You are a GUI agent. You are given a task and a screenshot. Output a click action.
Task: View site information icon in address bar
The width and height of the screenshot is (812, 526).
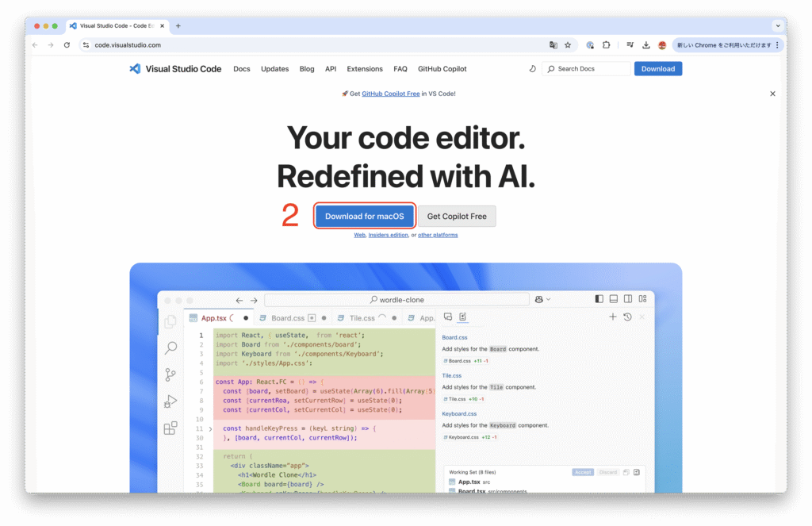(86, 45)
